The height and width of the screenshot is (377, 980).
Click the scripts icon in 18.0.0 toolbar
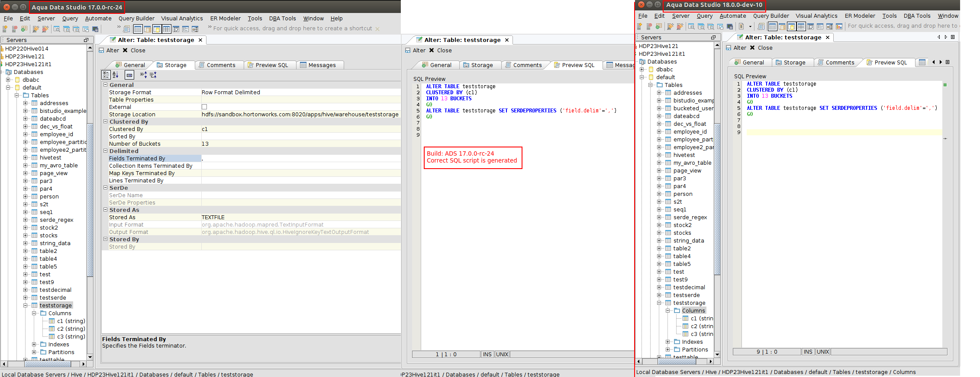pos(761,26)
